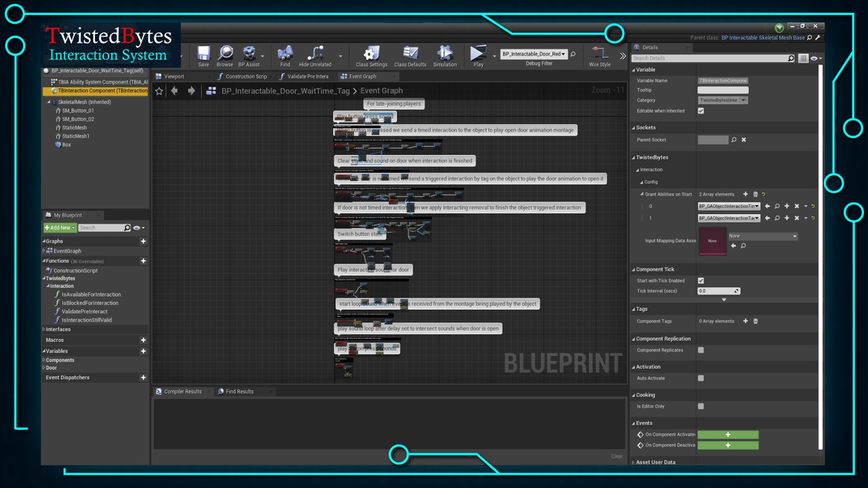Toggle Editable when Inherited checkbox
868x488 pixels.
(x=701, y=110)
